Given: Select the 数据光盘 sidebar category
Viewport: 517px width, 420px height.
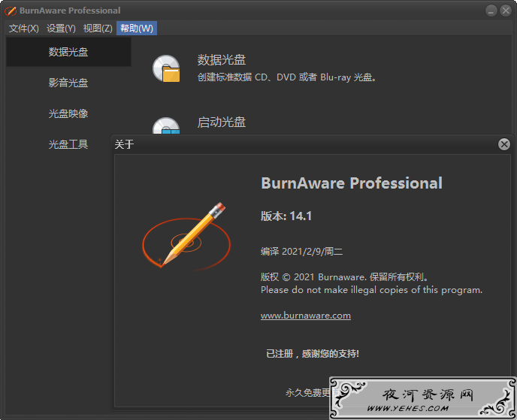Looking at the screenshot, I should tap(68, 52).
